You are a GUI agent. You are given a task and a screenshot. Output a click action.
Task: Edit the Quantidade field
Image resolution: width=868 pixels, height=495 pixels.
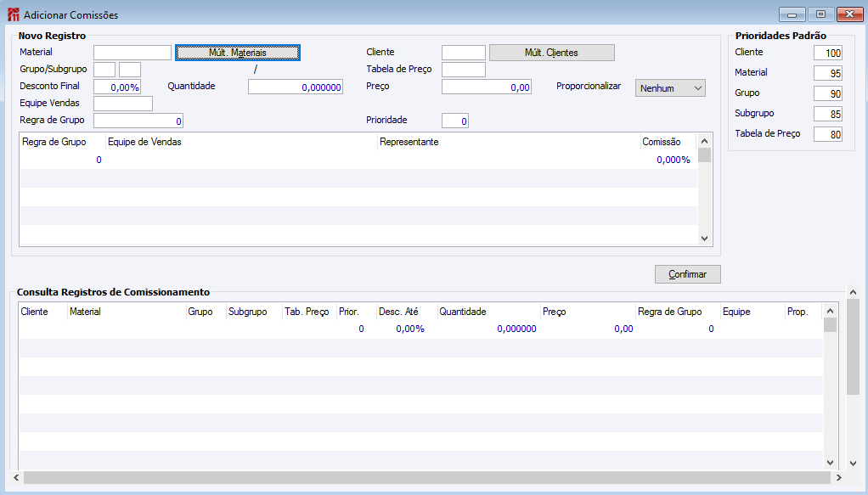296,87
